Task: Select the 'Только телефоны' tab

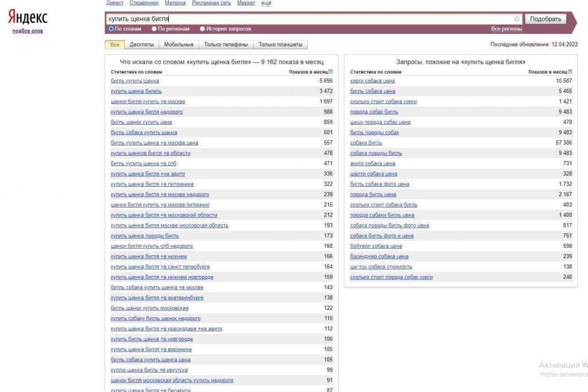Action: pyautogui.click(x=226, y=45)
